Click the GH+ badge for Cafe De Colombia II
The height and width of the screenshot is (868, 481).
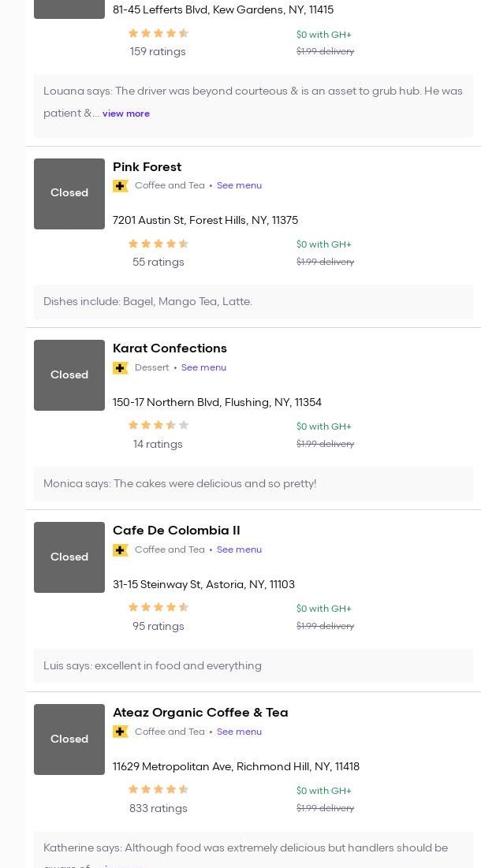point(121,550)
